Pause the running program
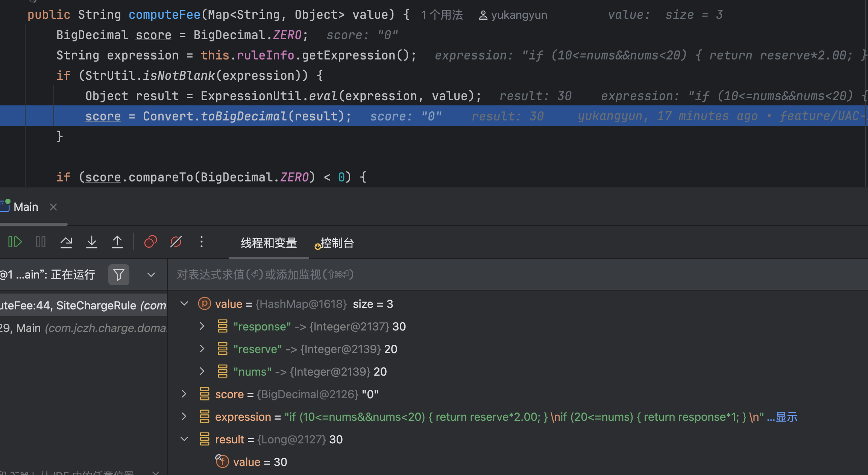The width and height of the screenshot is (868, 475). tap(40, 242)
